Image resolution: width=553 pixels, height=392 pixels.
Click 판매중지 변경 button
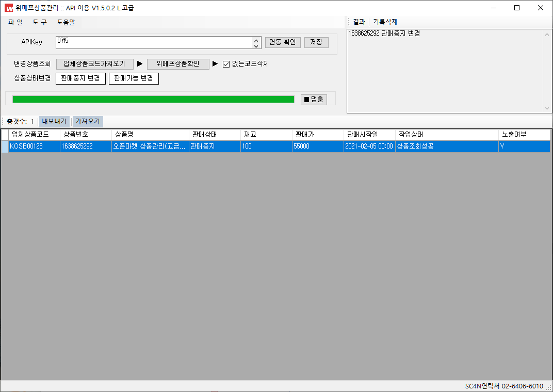click(x=81, y=78)
